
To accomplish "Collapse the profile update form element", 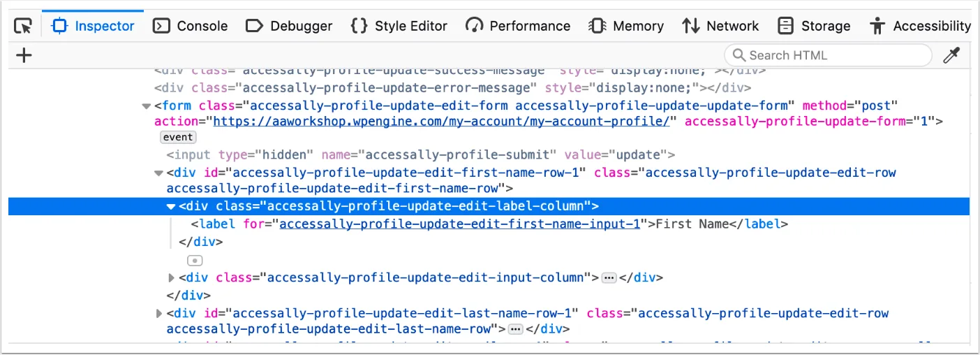I will pos(146,106).
